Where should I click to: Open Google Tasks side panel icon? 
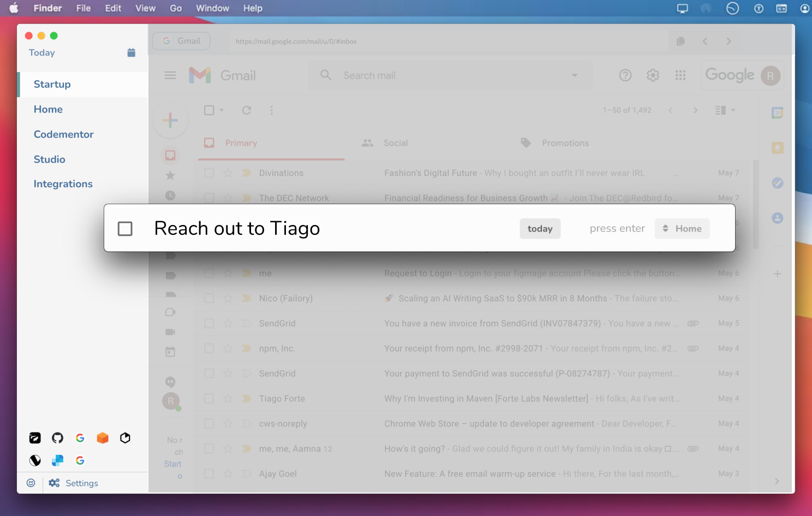tap(778, 183)
